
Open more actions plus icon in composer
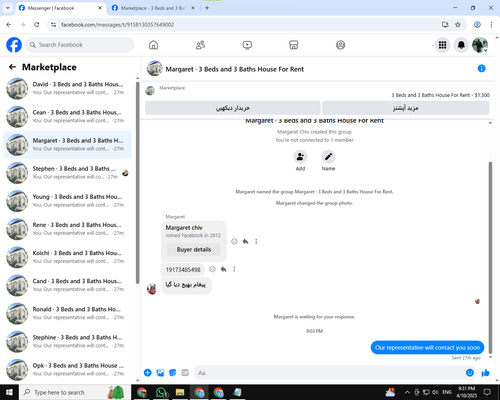pyautogui.click(x=148, y=373)
